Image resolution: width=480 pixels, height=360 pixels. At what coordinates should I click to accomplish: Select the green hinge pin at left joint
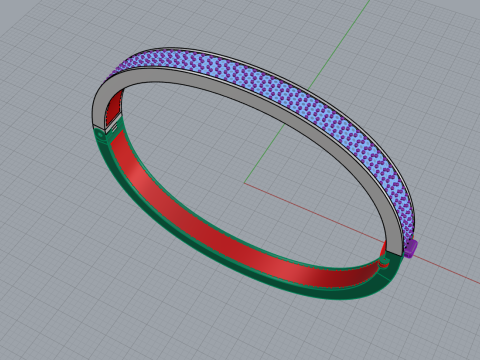tap(99, 134)
